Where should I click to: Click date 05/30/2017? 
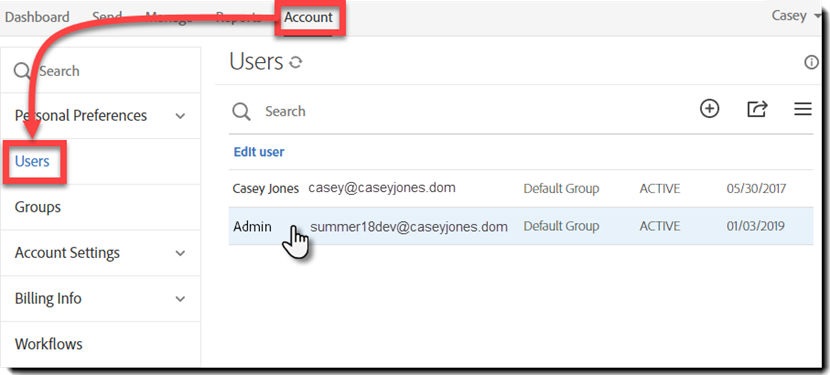click(756, 189)
